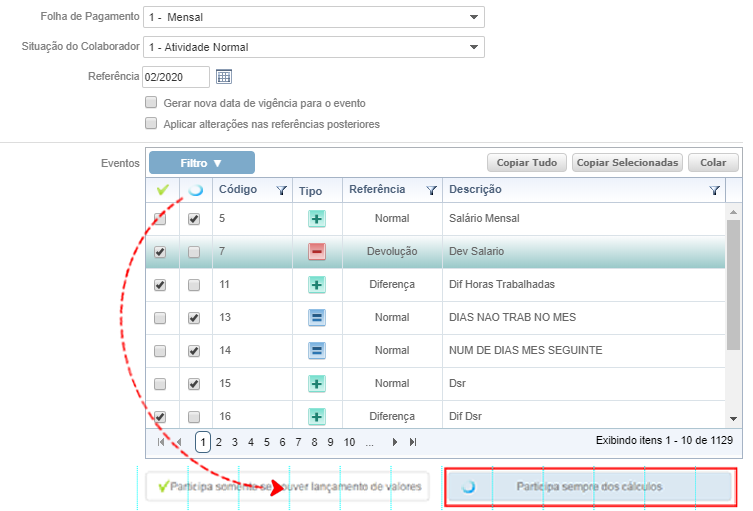Image resolution: width=753 pixels, height=511 pixels.
Task: Go to page 5 in pagination
Action: [267, 441]
